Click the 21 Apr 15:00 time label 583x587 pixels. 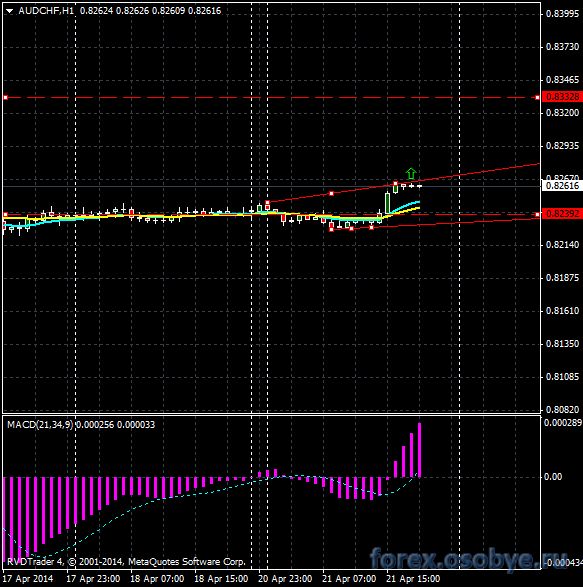click(413, 579)
